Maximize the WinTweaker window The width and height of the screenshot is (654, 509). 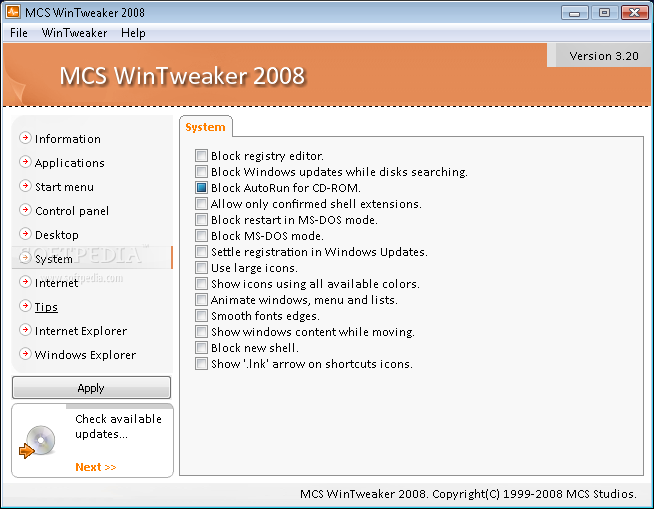click(x=604, y=13)
